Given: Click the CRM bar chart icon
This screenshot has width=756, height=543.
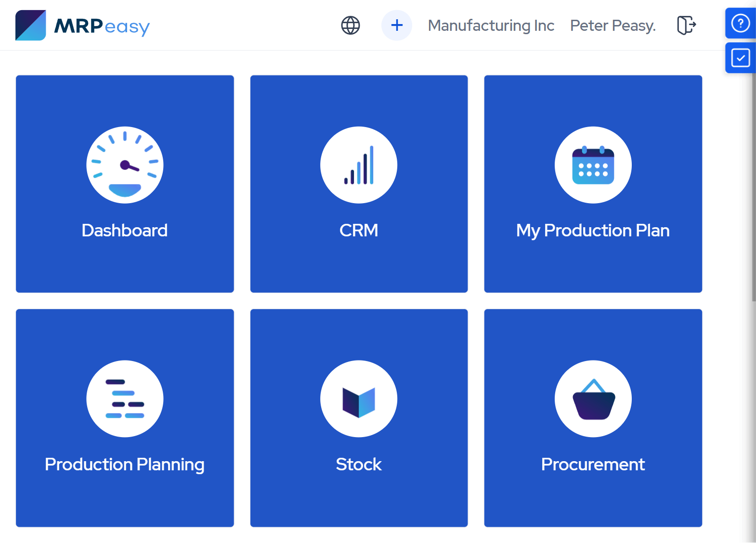Looking at the screenshot, I should (x=359, y=165).
